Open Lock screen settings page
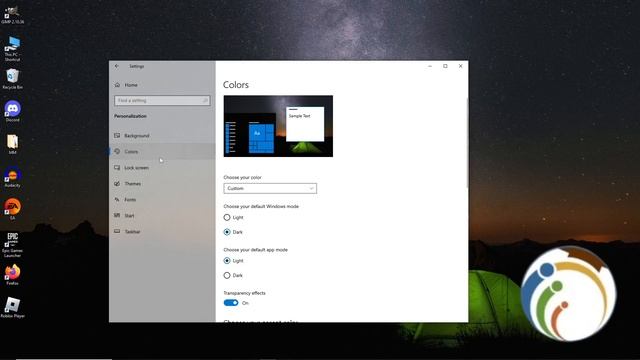 pos(162,168)
